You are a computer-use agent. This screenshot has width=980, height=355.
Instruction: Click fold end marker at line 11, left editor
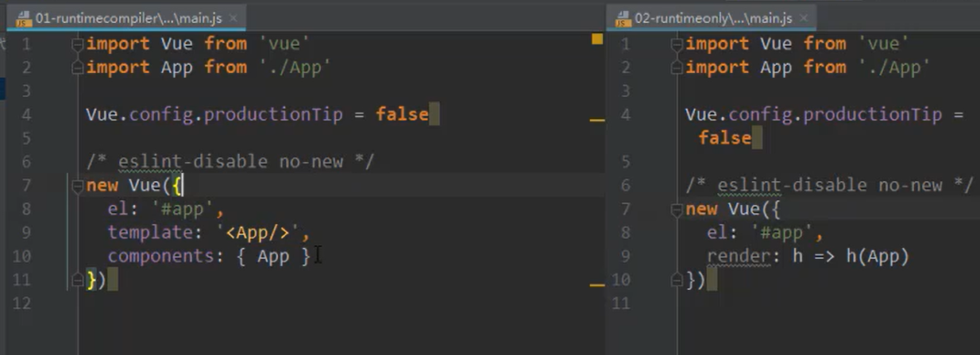[x=77, y=280]
